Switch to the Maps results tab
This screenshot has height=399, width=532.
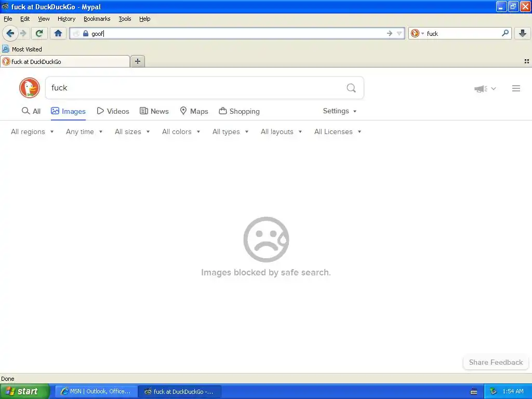pos(194,111)
